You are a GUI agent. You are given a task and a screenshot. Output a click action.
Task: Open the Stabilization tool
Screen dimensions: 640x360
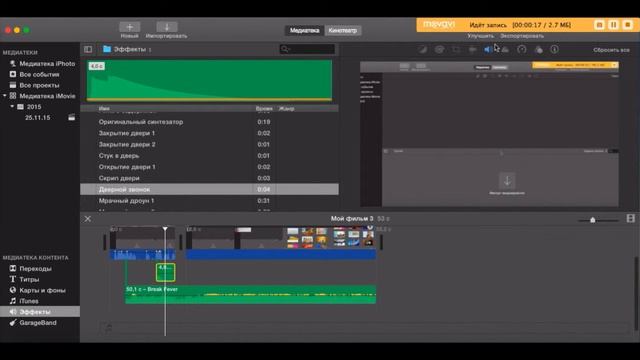472,49
